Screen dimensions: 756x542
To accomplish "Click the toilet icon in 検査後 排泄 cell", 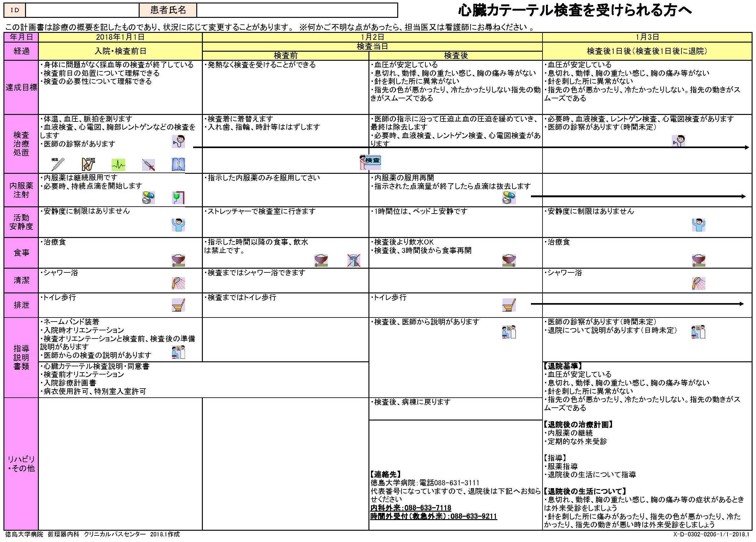I will (509, 305).
